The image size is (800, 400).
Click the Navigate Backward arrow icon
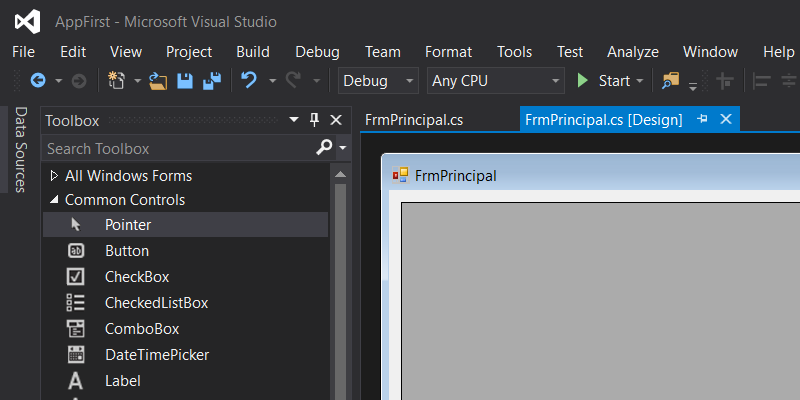point(38,81)
